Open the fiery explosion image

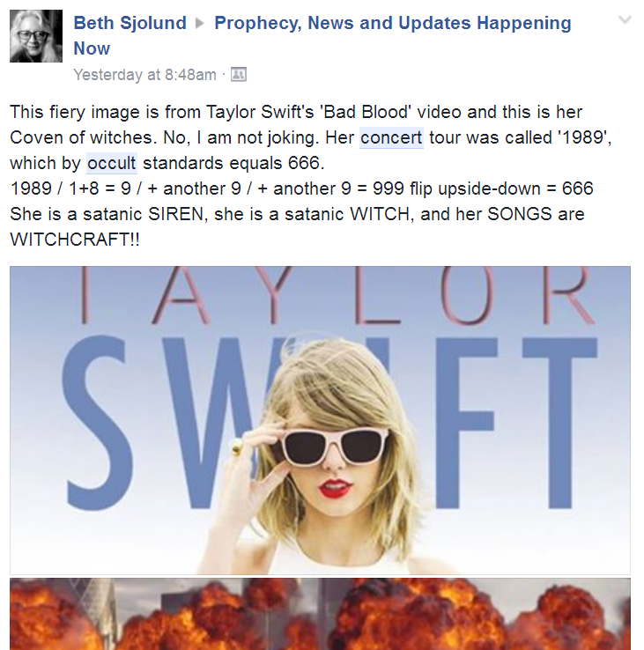[x=320, y=614]
